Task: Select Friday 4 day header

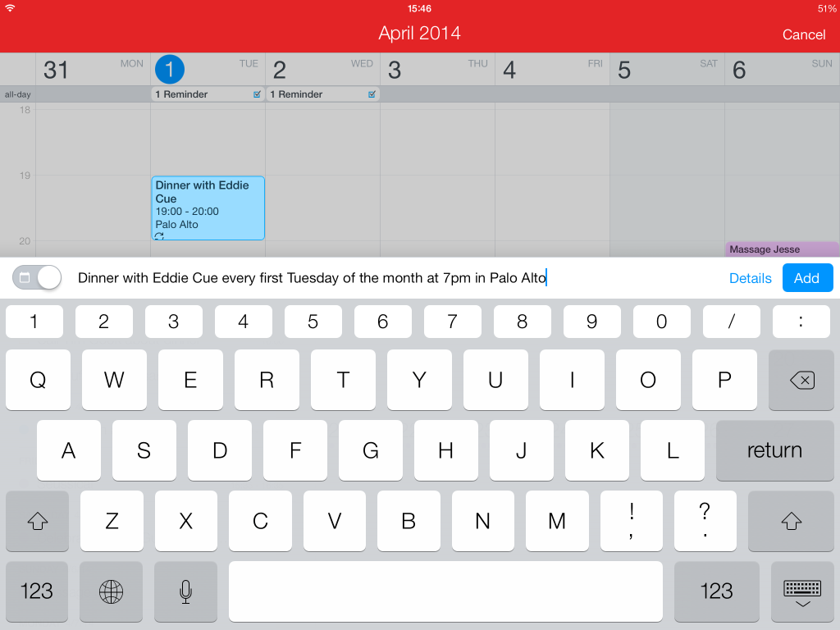Action: (552, 69)
